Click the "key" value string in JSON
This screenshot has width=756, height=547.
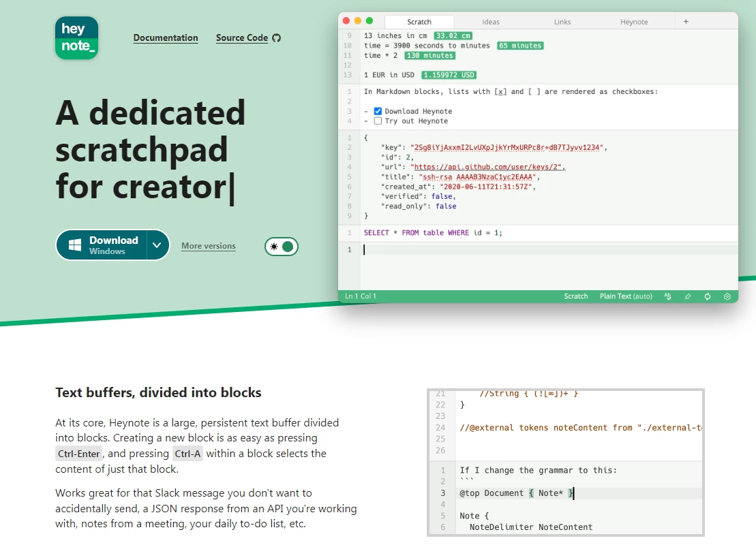[506, 147]
